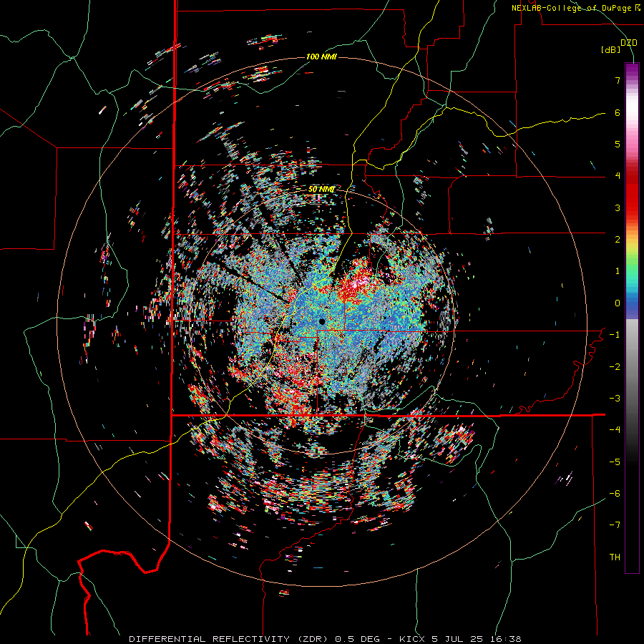Screen dimensions: 644x644
Task: Click the -6 value on the scale
Action: pos(615,494)
